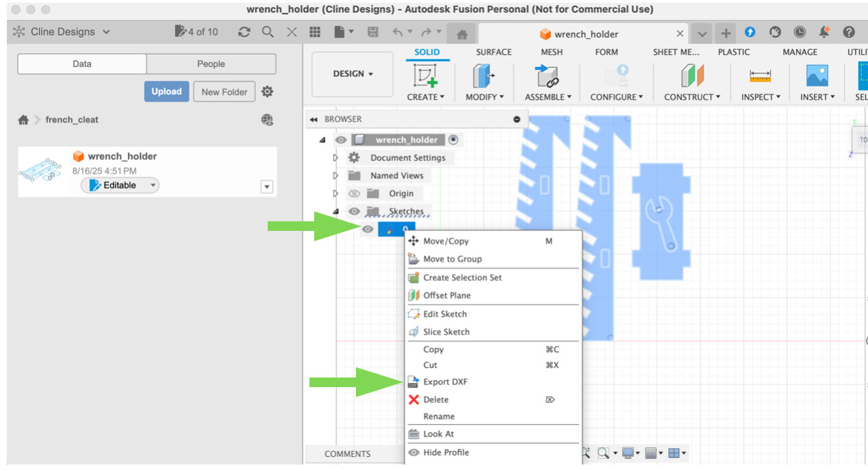Click the Undo arrow

point(398,32)
